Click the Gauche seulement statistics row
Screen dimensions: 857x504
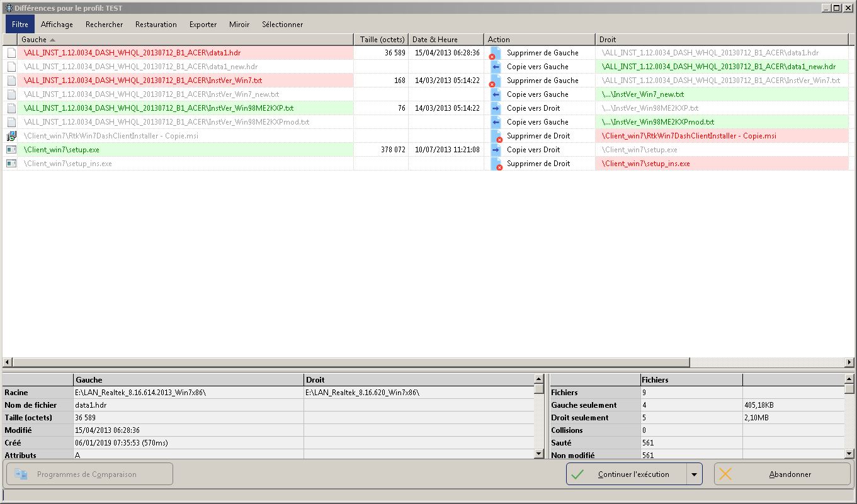[697, 405]
